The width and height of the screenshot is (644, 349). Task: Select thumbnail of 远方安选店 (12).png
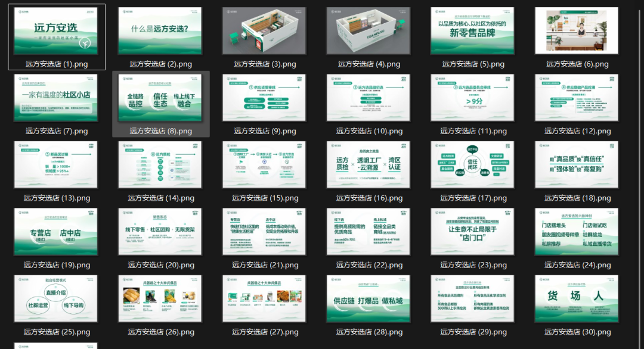click(x=577, y=98)
